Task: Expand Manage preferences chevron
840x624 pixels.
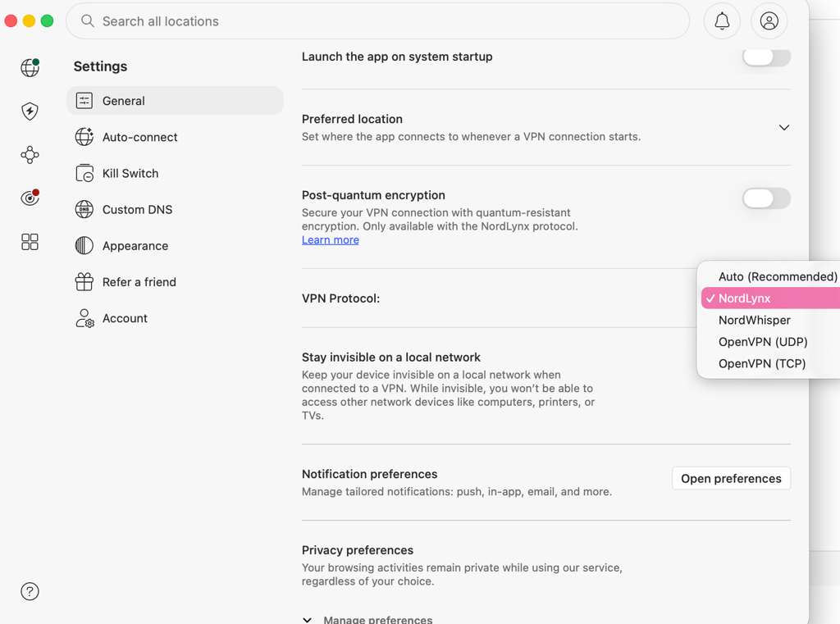Action: 307,620
